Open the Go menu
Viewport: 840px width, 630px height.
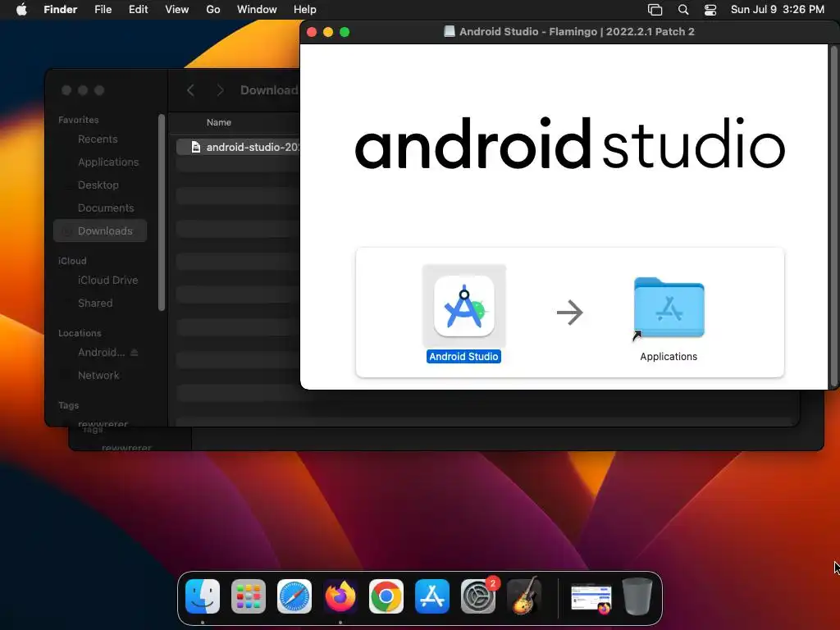[x=213, y=9]
